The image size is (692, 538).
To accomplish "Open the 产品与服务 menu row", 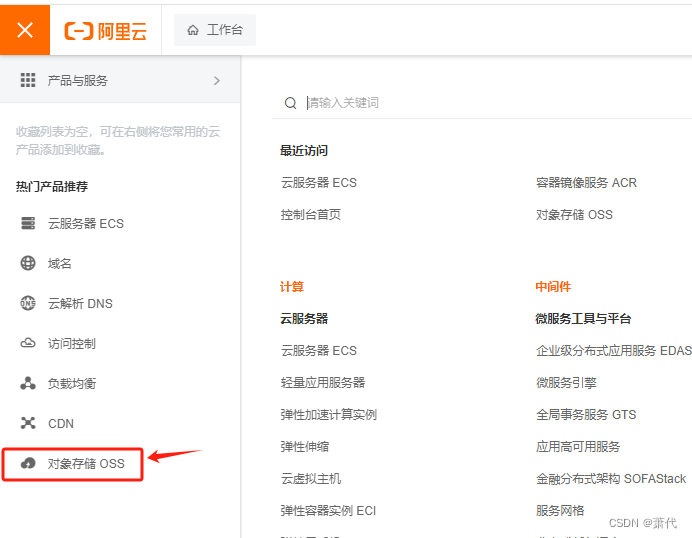I will 120,81.
